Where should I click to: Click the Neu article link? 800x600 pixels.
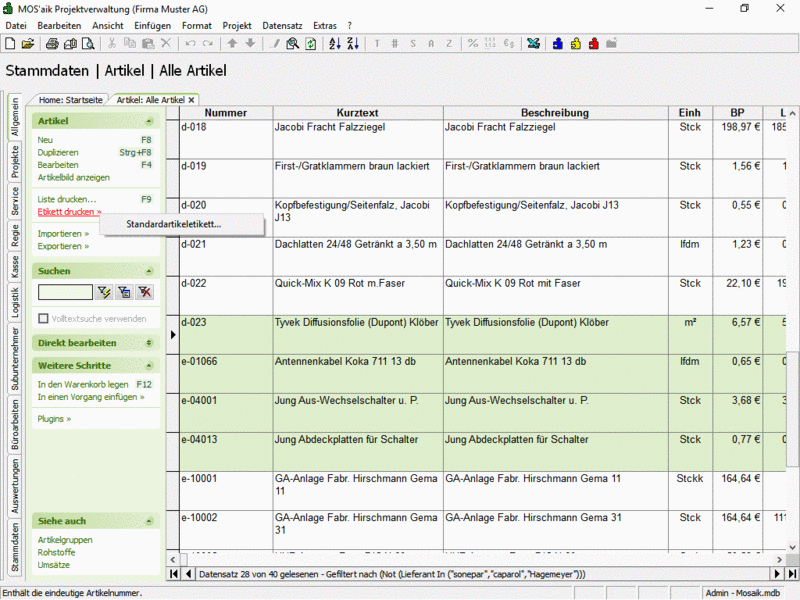point(45,140)
